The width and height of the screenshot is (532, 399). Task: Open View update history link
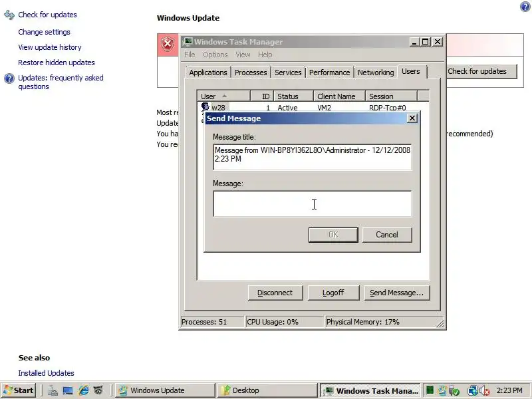coord(49,47)
